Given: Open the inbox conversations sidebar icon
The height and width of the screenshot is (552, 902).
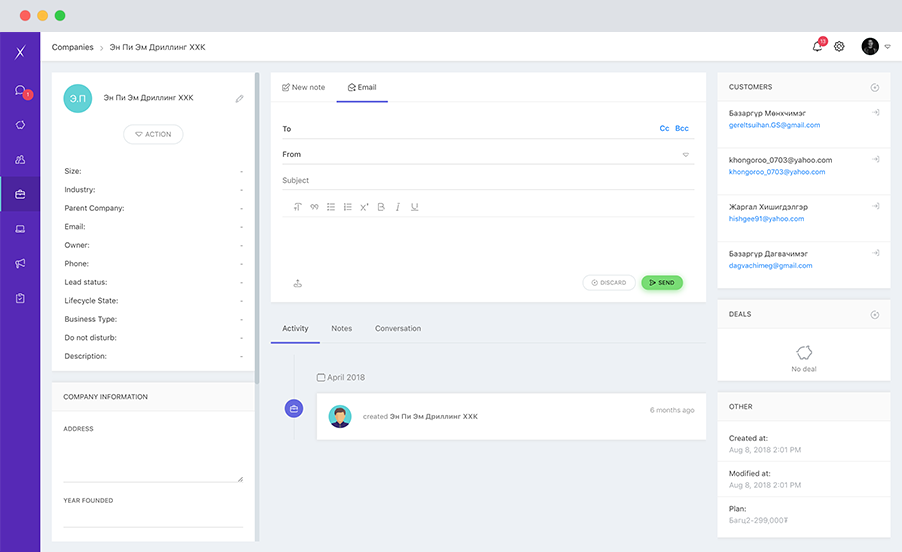Looking at the screenshot, I should [20, 90].
